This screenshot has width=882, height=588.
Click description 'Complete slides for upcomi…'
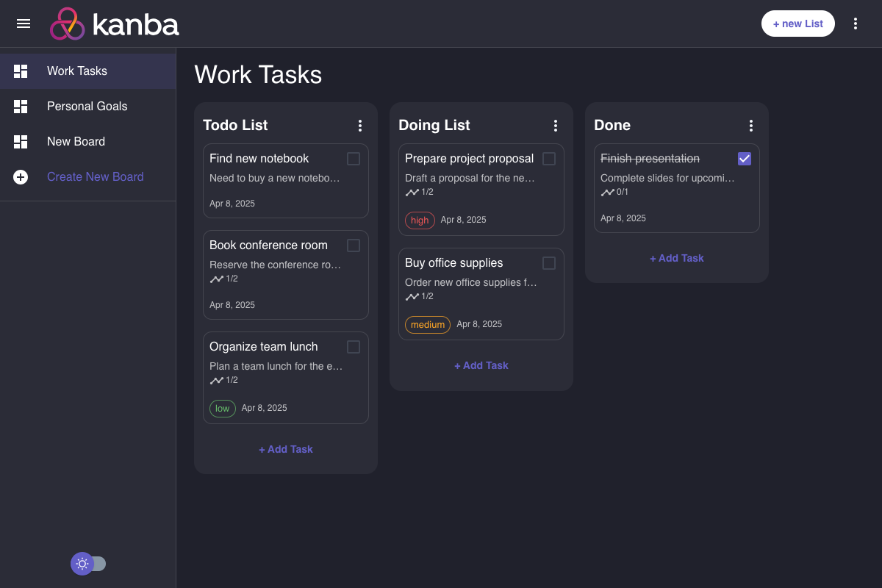point(667,178)
